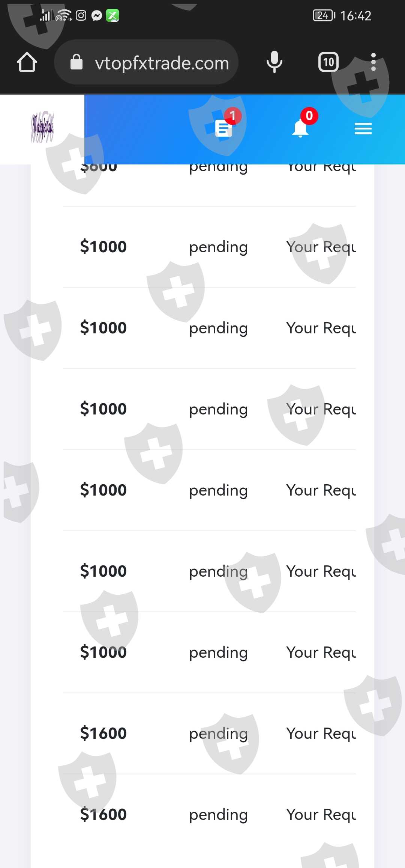This screenshot has width=405, height=868.
Task: Tap 'Your Requ' text in the first $1600 row
Action: coord(321,734)
